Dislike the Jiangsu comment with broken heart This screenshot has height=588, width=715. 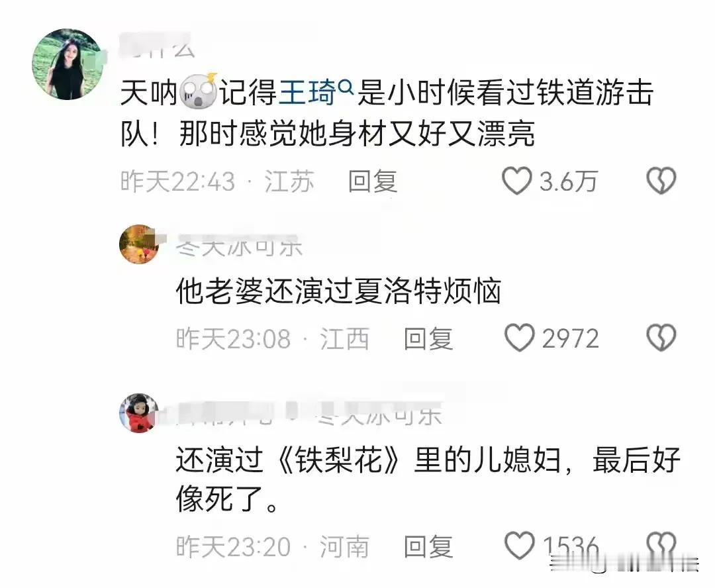coord(661,181)
